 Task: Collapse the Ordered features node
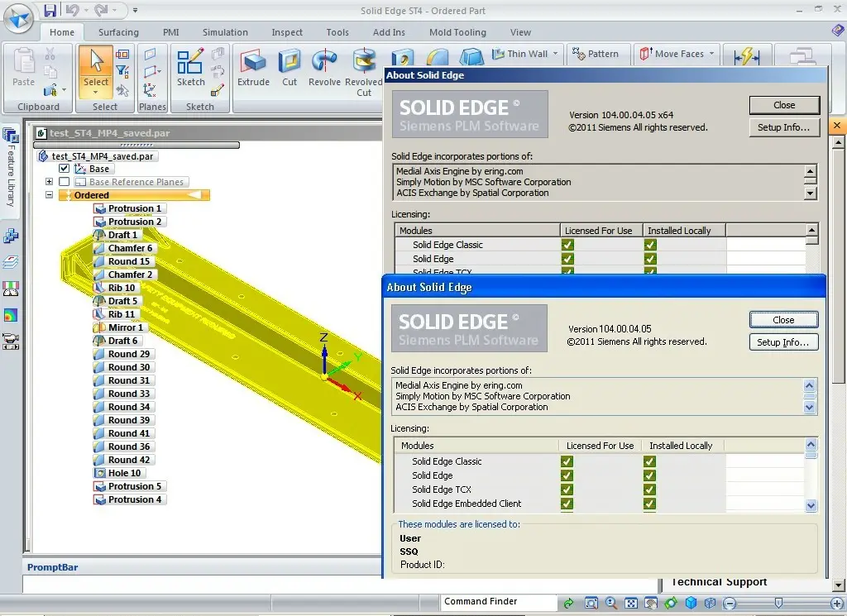coord(49,195)
